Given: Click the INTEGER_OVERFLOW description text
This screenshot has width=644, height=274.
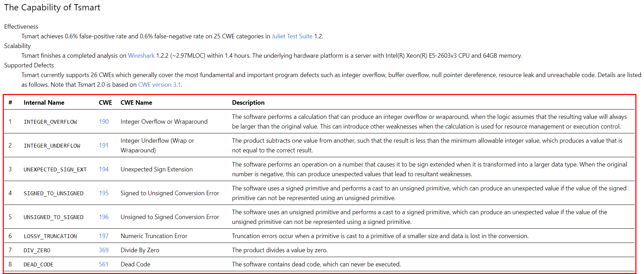Looking at the screenshot, I should click(x=429, y=122).
